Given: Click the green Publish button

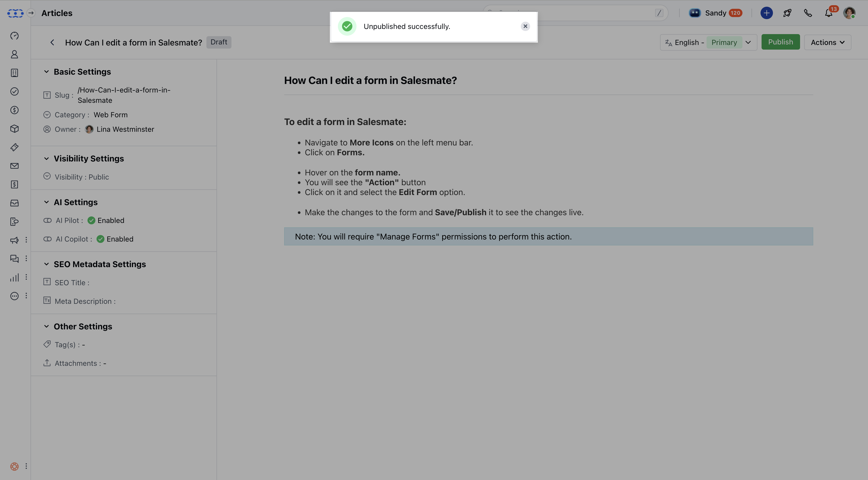Looking at the screenshot, I should (x=780, y=42).
